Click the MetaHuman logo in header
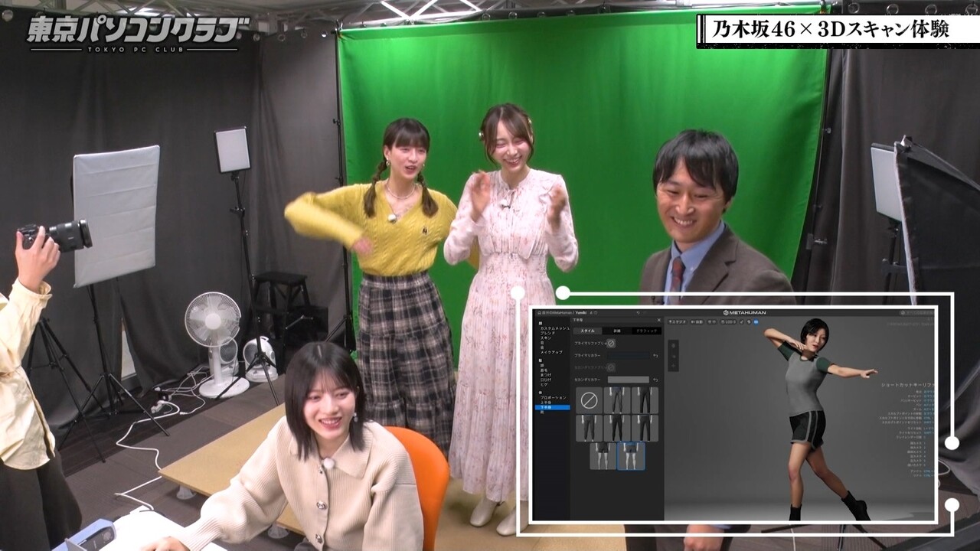 (745, 312)
